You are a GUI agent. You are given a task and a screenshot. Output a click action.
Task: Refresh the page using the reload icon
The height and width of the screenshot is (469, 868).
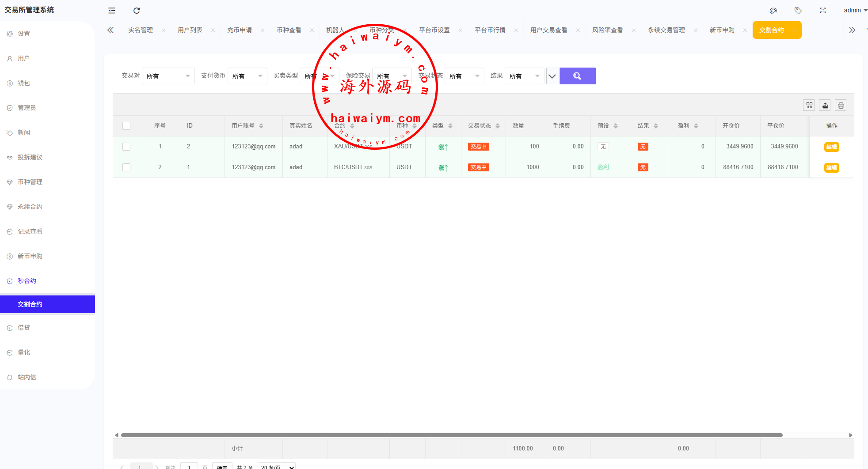pos(137,11)
